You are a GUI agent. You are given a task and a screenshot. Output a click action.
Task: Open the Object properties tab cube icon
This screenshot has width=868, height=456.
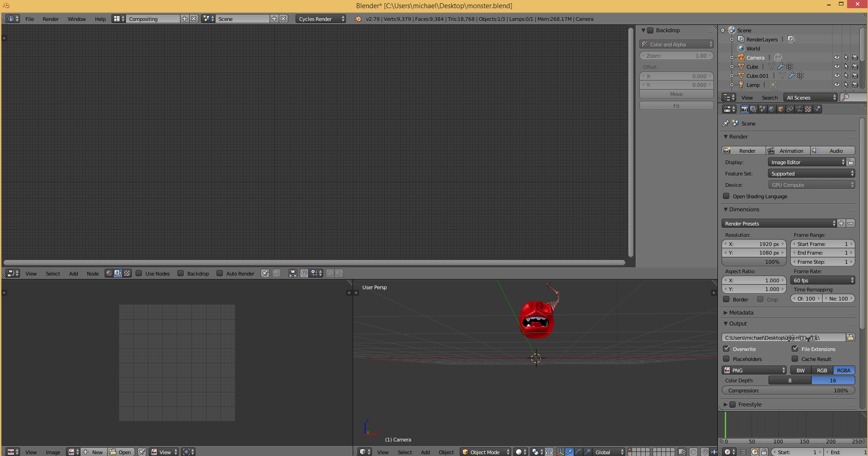(781, 109)
